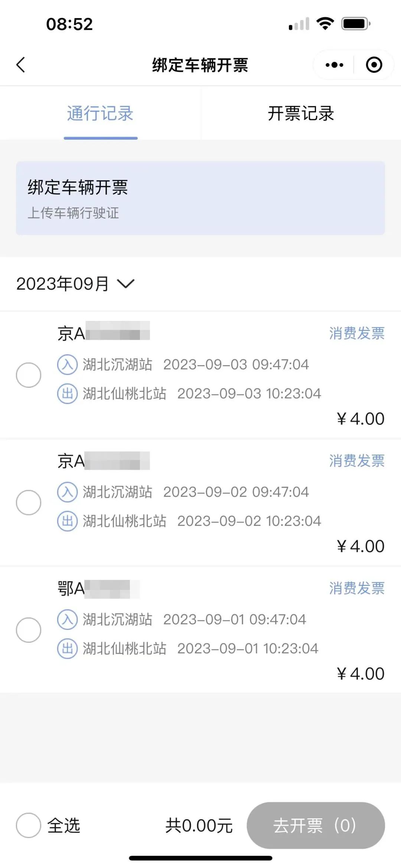Tap the back arrow icon
The image size is (401, 868).
(x=21, y=65)
